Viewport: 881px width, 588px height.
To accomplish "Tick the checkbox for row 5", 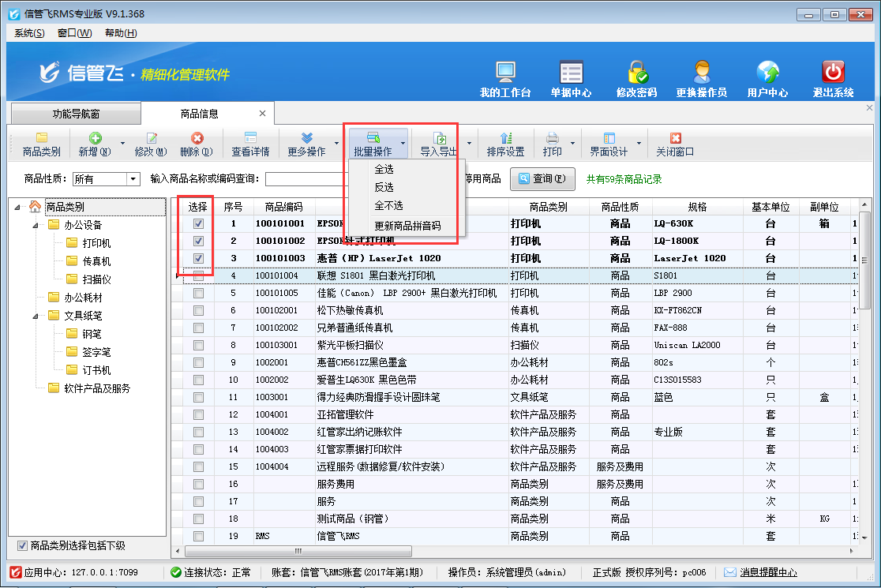I will tap(198, 294).
